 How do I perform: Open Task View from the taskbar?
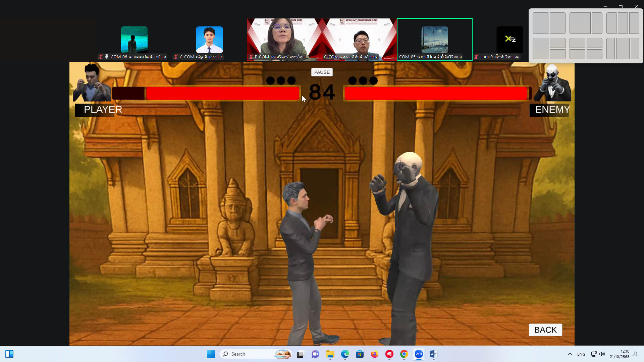[300, 354]
